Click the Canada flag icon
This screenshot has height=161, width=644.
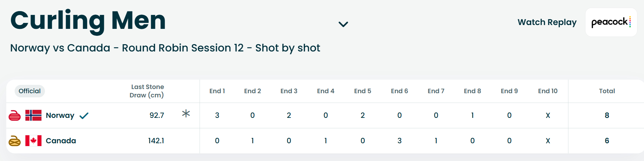(x=33, y=141)
